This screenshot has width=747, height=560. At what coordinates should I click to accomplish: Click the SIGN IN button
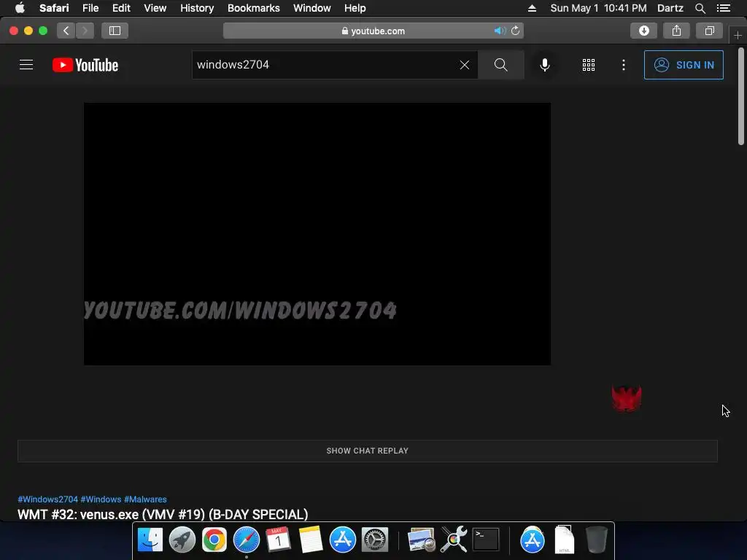(x=683, y=65)
